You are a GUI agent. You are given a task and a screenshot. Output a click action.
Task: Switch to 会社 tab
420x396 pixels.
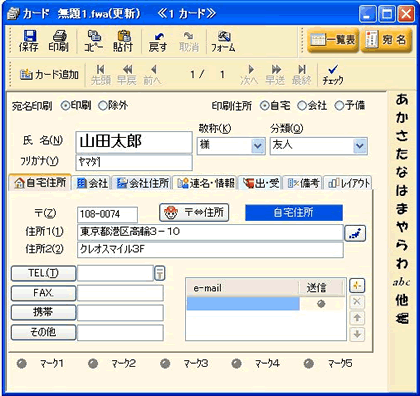click(x=92, y=183)
